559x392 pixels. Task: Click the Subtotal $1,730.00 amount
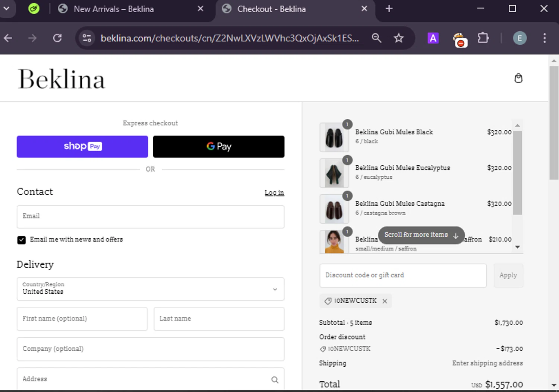(509, 323)
